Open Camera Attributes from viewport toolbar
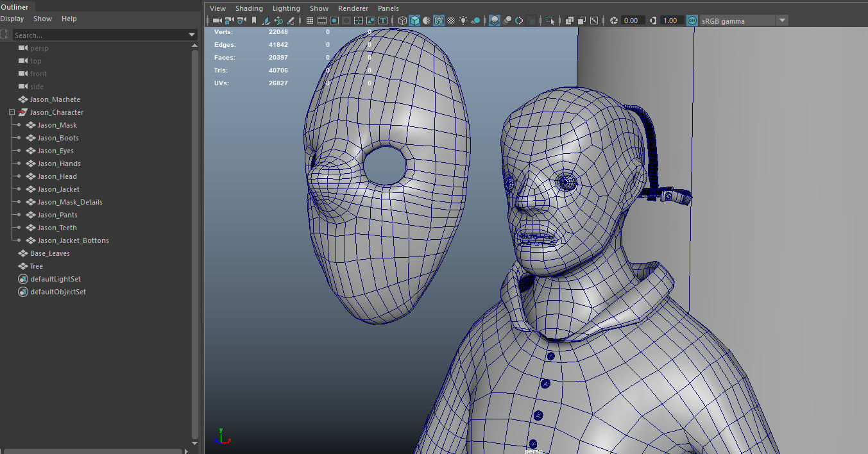868x454 pixels. pyautogui.click(x=242, y=21)
